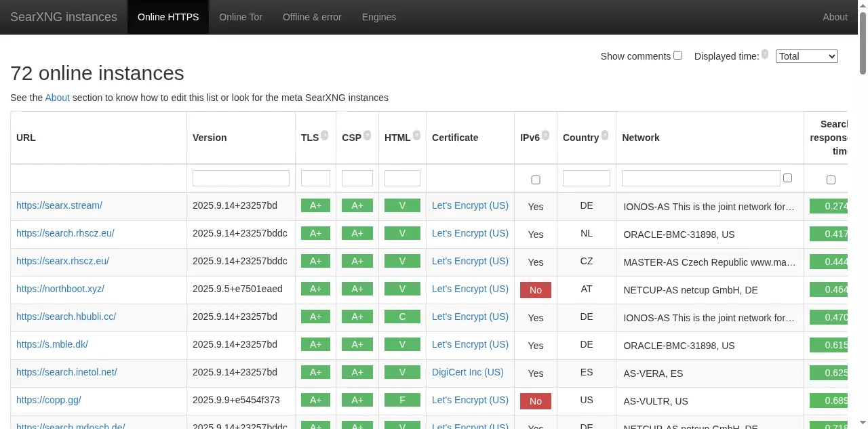Open Let's Encrypt certificate for searx.stream
Image resolution: width=868 pixels, height=429 pixels.
(x=470, y=205)
